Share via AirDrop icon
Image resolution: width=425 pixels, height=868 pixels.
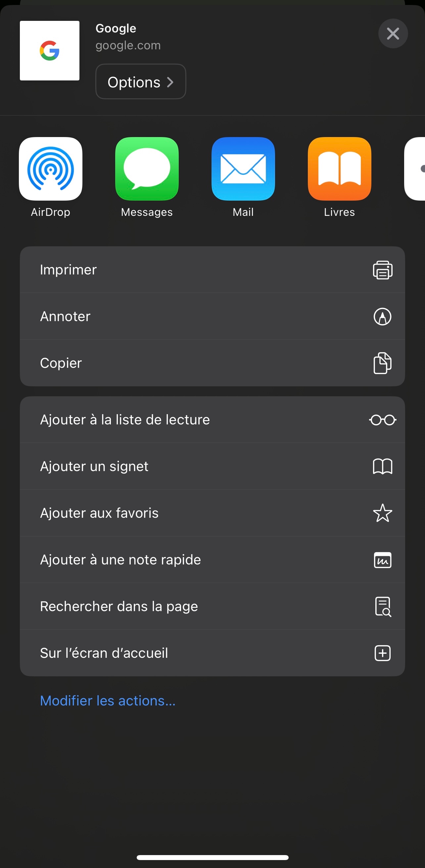point(51,169)
